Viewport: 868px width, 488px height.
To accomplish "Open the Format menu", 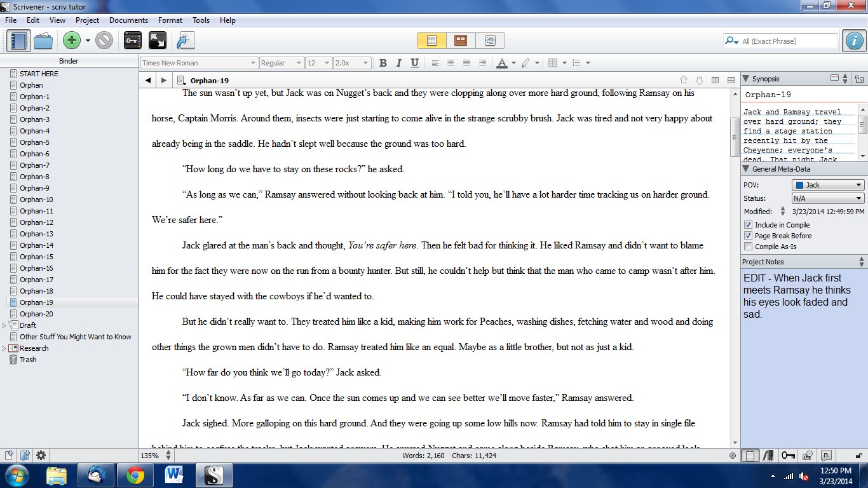I will click(x=170, y=20).
